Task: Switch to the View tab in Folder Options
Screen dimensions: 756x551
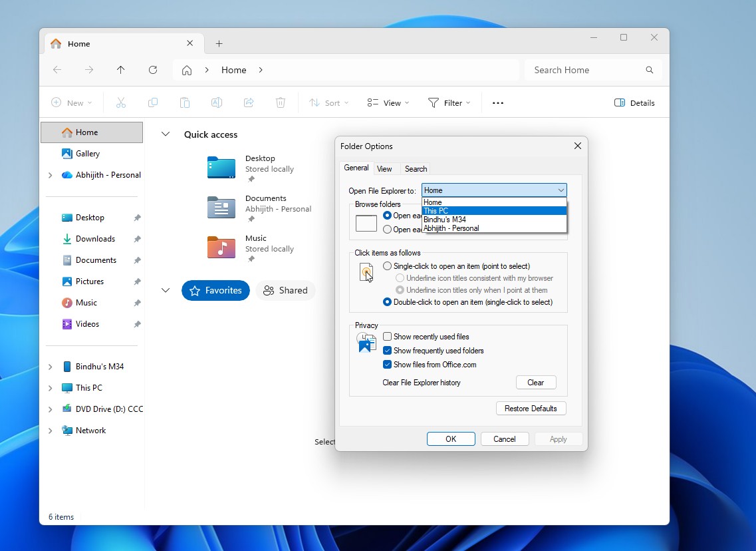Action: [384, 169]
